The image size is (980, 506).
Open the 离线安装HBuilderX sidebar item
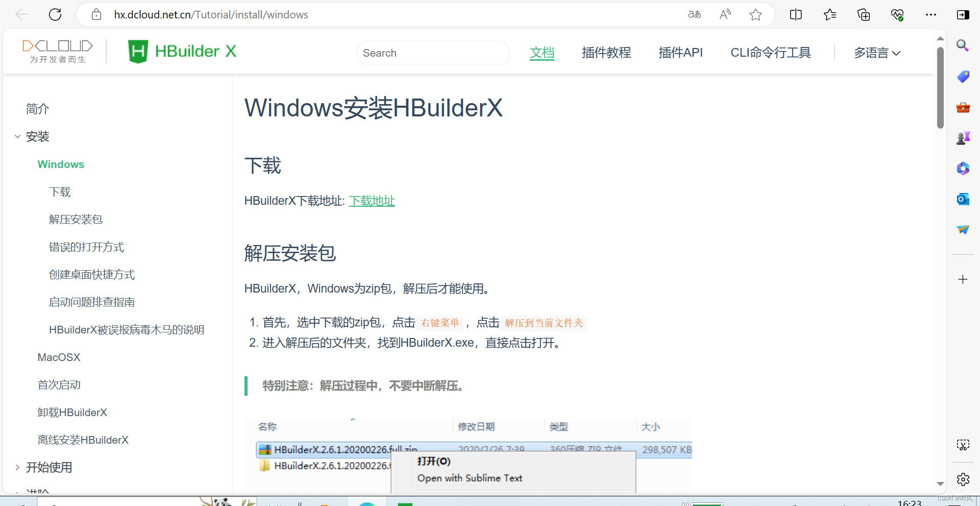pyautogui.click(x=83, y=440)
